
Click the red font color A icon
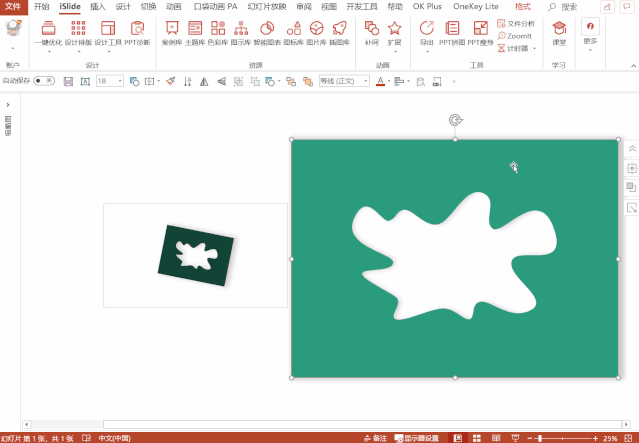point(380,82)
